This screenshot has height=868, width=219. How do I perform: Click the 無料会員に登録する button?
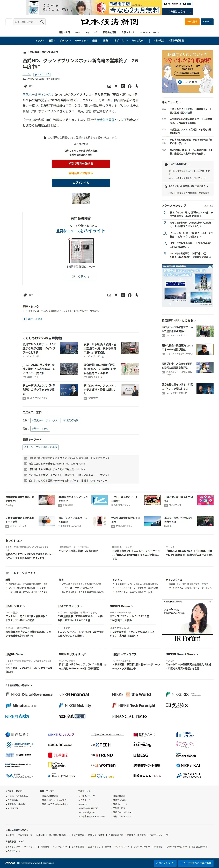[81, 173]
